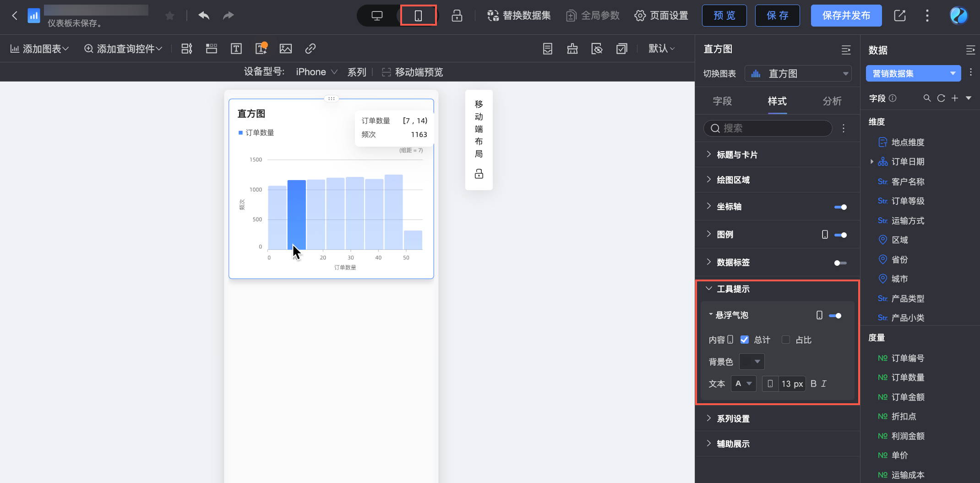
Task: Click the 保存 button
Action: click(x=778, y=16)
